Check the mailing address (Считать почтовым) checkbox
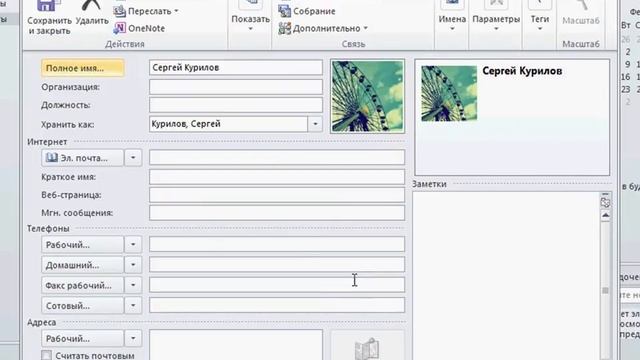 tap(47, 355)
